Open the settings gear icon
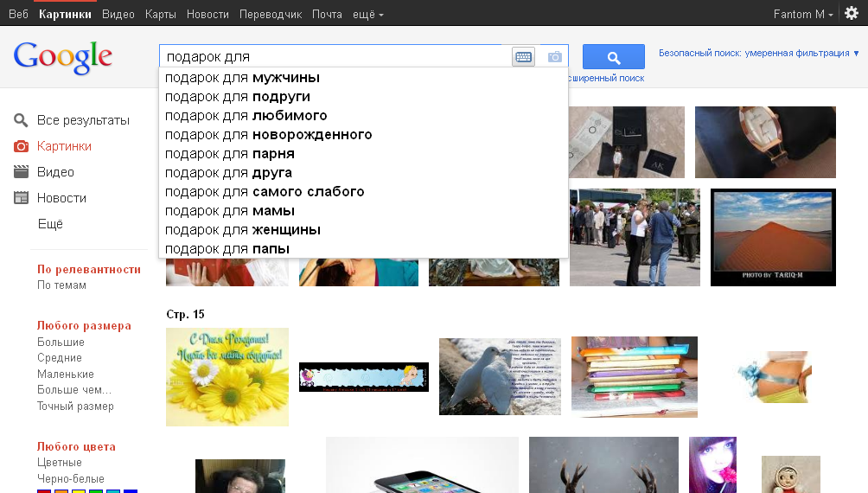868x493 pixels. (x=852, y=13)
